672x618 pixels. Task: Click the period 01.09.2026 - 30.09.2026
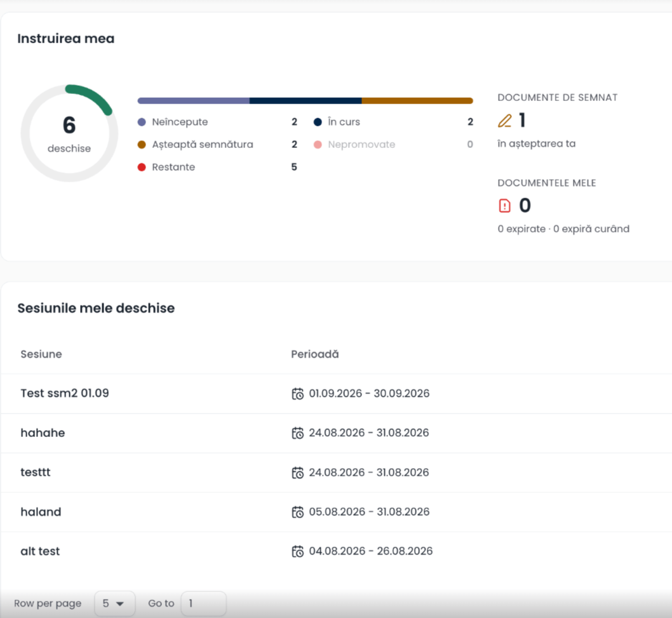(369, 393)
